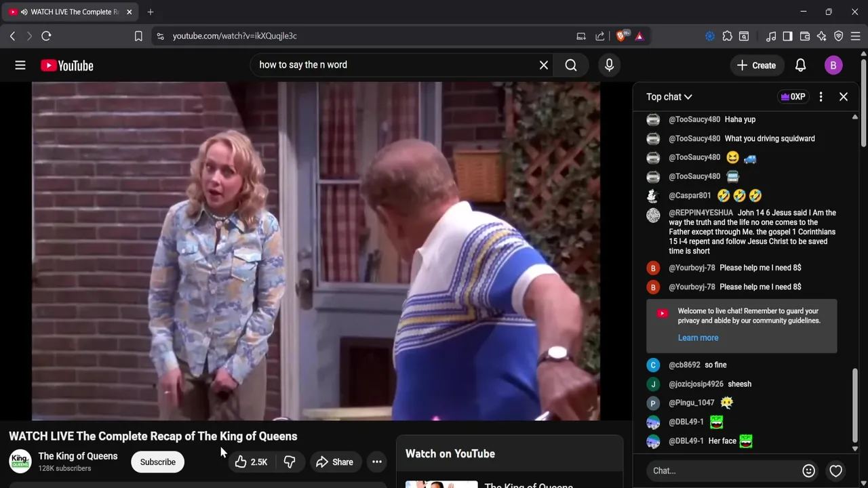Dislike the video with thumbs down
Image resolution: width=868 pixels, height=488 pixels.
click(290, 462)
